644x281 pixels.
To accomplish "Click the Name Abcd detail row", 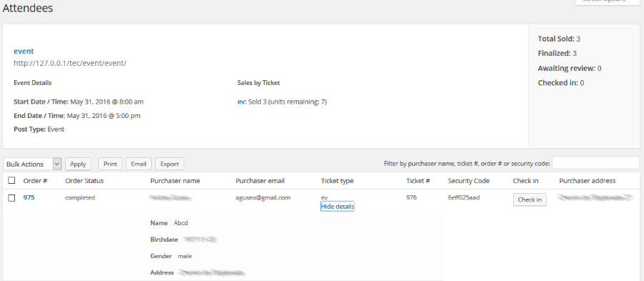I will [169, 223].
